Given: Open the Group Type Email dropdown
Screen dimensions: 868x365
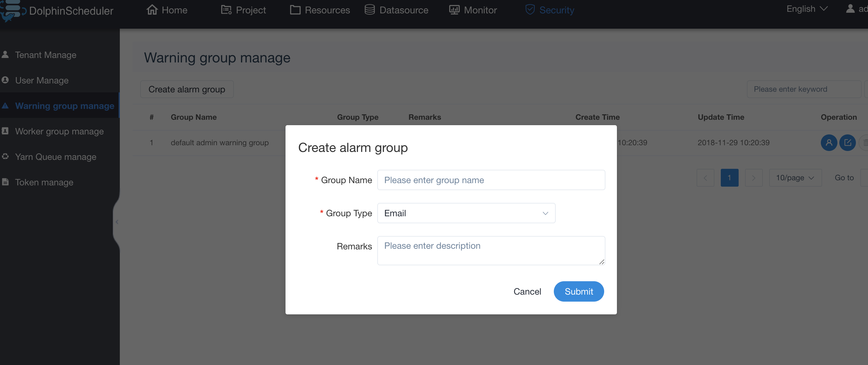Looking at the screenshot, I should (x=466, y=213).
